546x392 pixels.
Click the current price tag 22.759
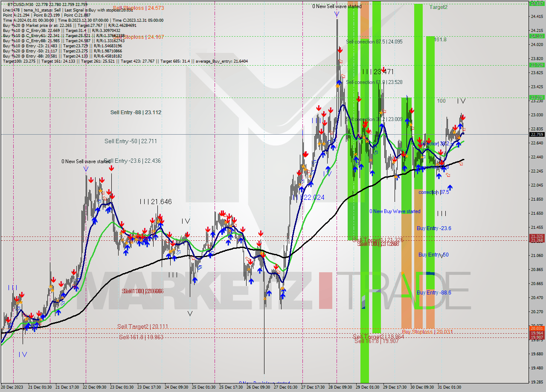tap(537, 134)
